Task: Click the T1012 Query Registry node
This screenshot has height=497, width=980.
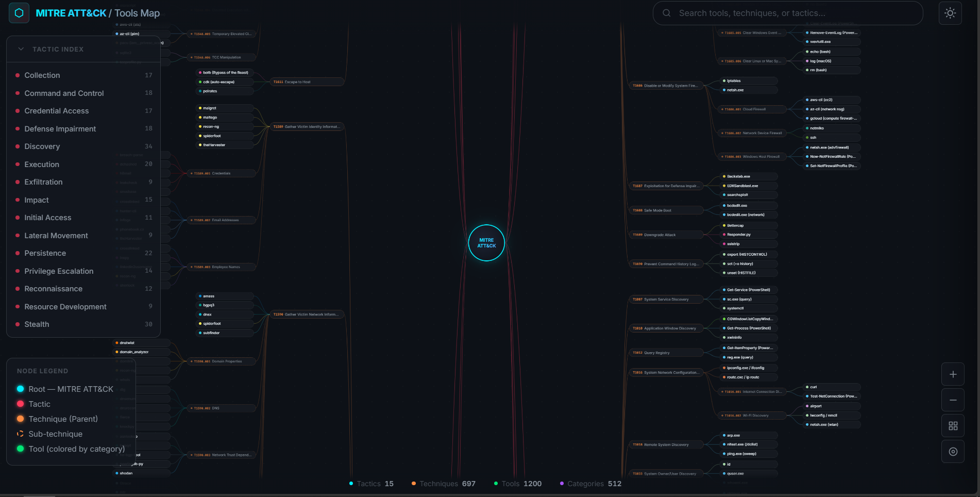Action: [x=666, y=353]
